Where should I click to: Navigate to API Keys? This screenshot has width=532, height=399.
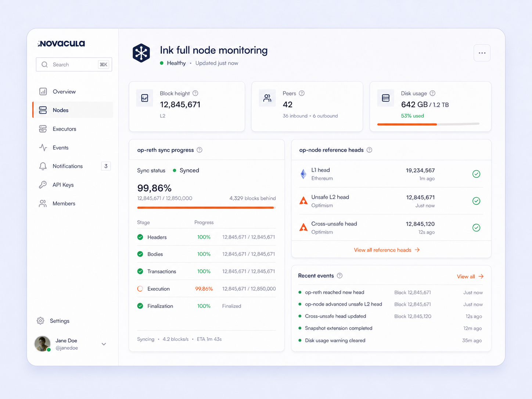pyautogui.click(x=73, y=185)
